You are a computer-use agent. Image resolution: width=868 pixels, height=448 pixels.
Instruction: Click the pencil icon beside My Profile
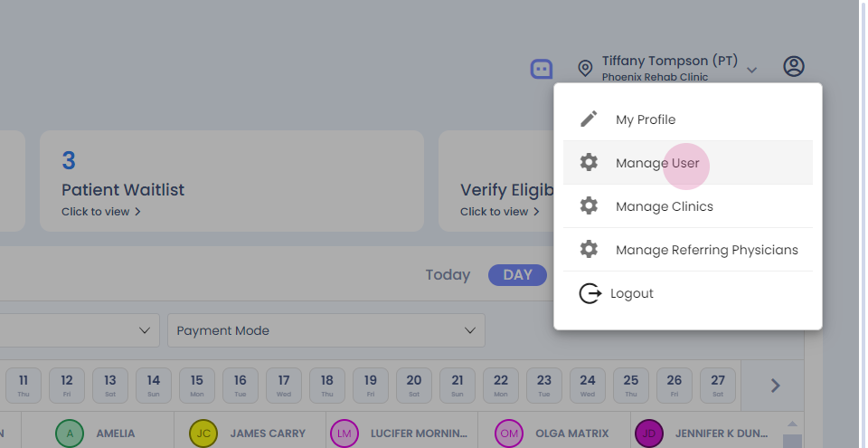[x=589, y=119]
